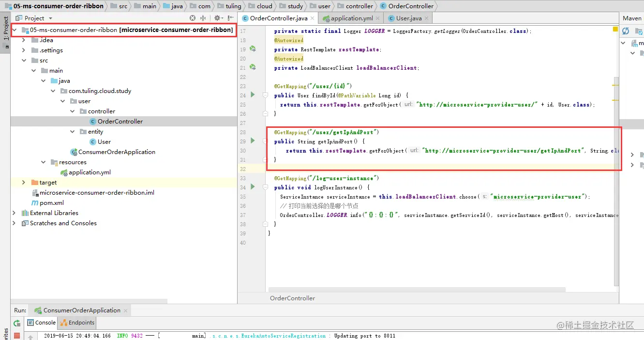Image resolution: width=644 pixels, height=340 pixels.
Task: Click the Collapse All icon in Project panel
Action: click(203, 18)
